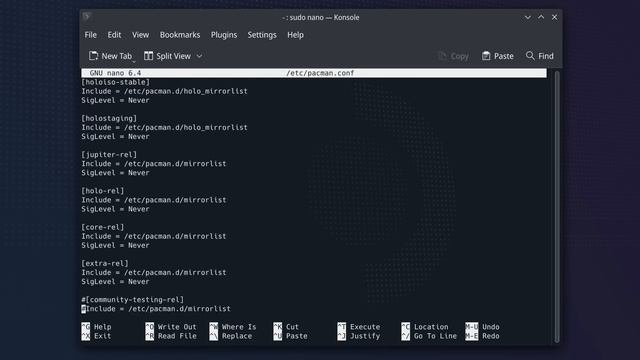The image size is (640, 360).
Task: Click the [jupiter-rel] section header
Action: click(109, 155)
